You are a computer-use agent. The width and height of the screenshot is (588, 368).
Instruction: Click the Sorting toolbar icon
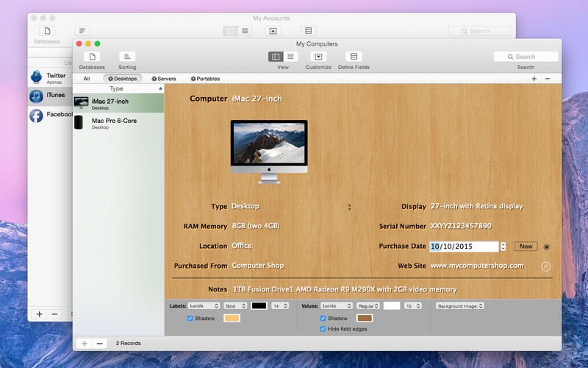pos(127,57)
